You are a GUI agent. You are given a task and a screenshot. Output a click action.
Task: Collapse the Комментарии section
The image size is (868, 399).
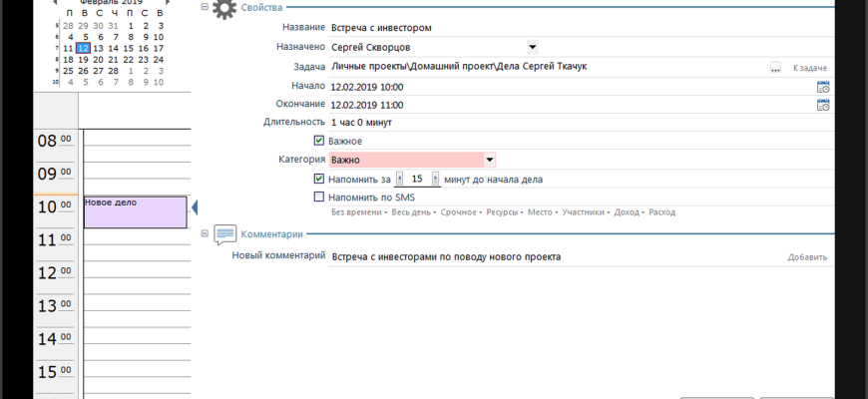click(x=205, y=234)
